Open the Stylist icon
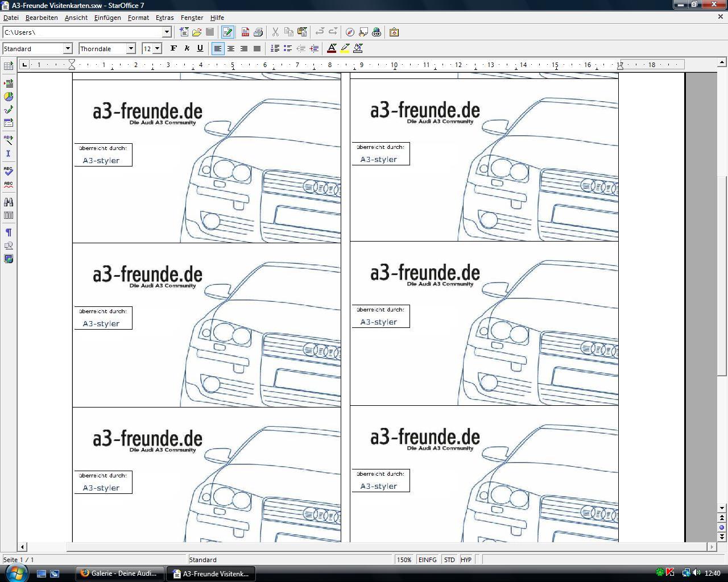This screenshot has height=582, width=728. [x=363, y=32]
